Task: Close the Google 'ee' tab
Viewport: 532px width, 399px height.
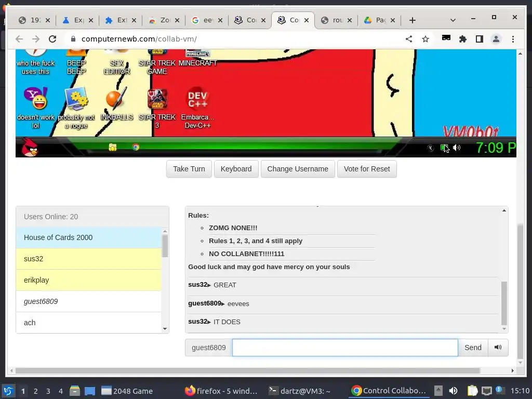Action: [220, 20]
